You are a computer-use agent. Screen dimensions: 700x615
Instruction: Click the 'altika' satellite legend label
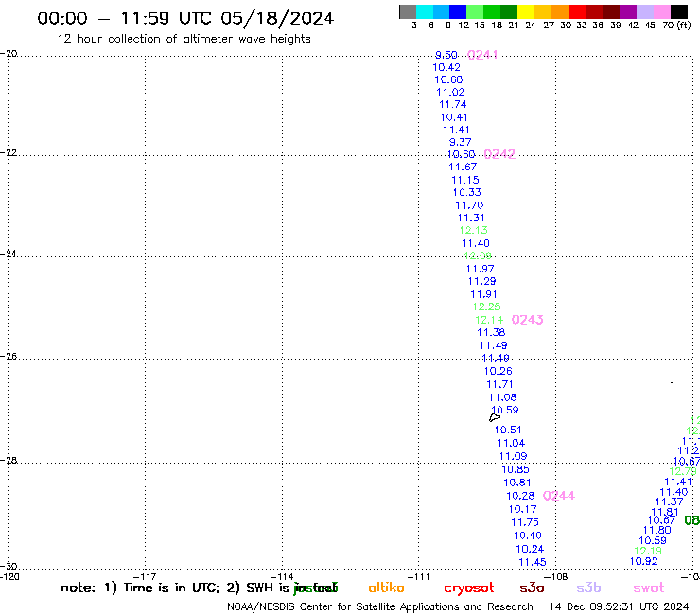click(386, 588)
